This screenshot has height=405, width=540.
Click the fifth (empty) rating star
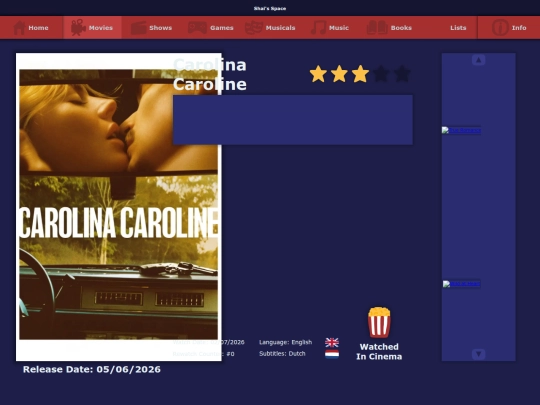click(402, 74)
